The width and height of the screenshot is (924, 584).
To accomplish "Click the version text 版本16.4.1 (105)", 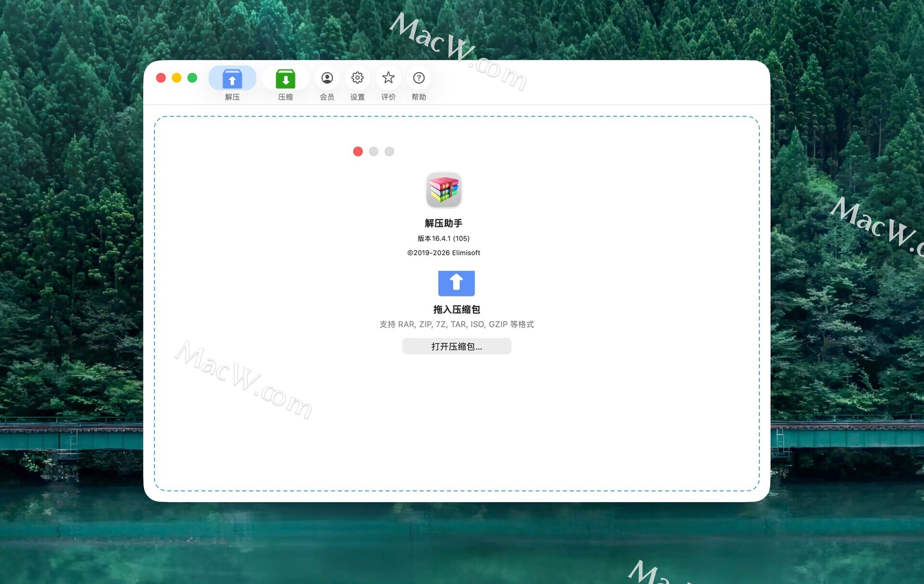I will (x=444, y=238).
